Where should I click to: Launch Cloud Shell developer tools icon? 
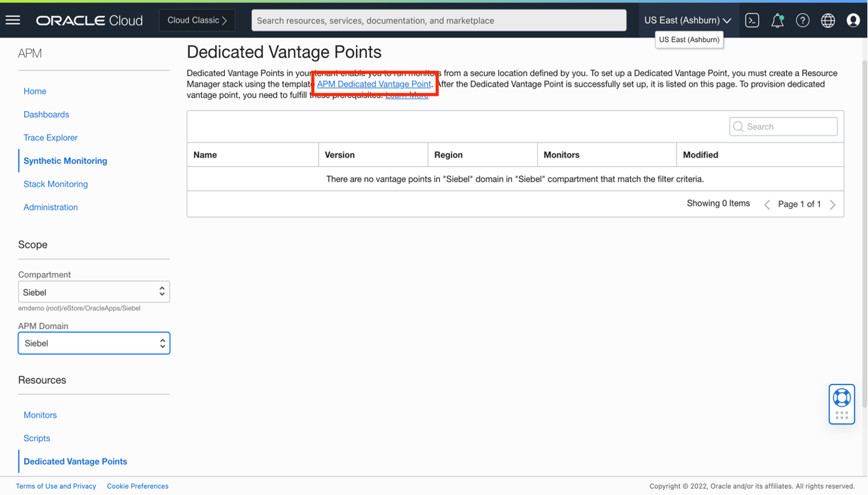coord(753,20)
